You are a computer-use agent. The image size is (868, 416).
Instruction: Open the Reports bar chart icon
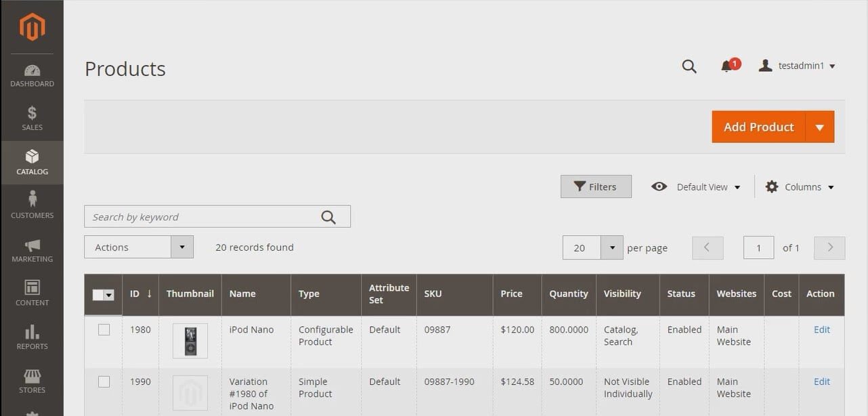pyautogui.click(x=32, y=332)
